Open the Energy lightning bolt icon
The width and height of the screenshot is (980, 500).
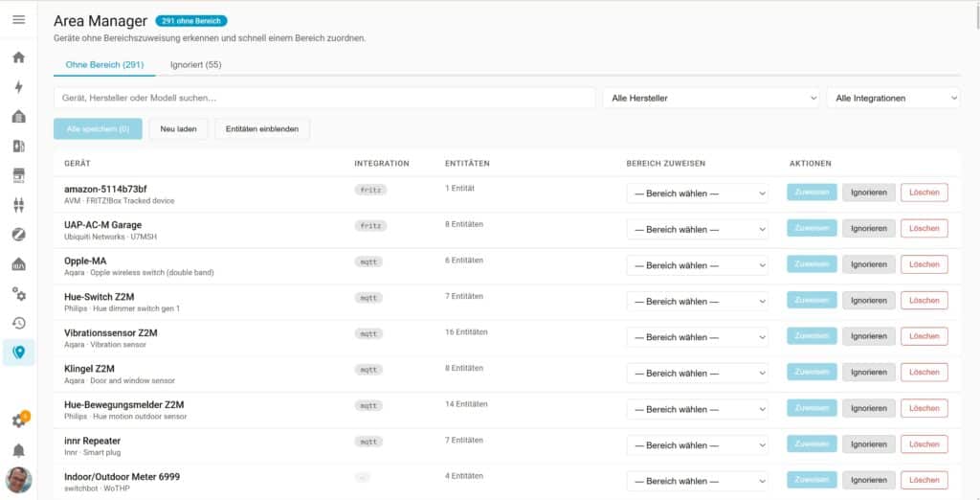tap(19, 87)
